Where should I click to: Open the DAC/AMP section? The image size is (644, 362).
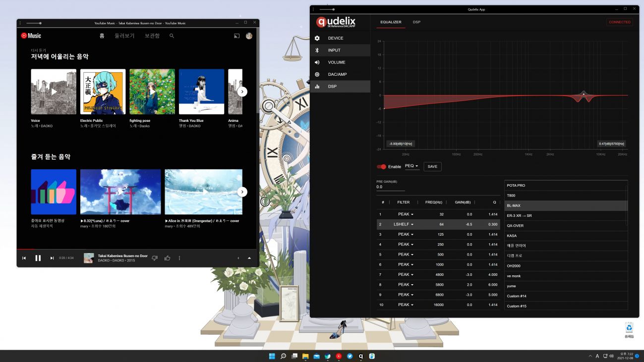pyautogui.click(x=340, y=74)
